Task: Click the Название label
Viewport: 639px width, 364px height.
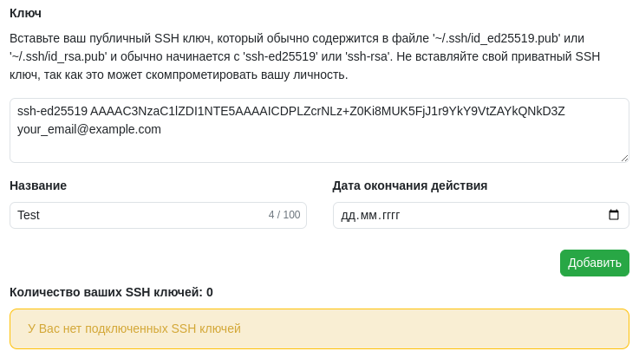Action: click(38, 185)
